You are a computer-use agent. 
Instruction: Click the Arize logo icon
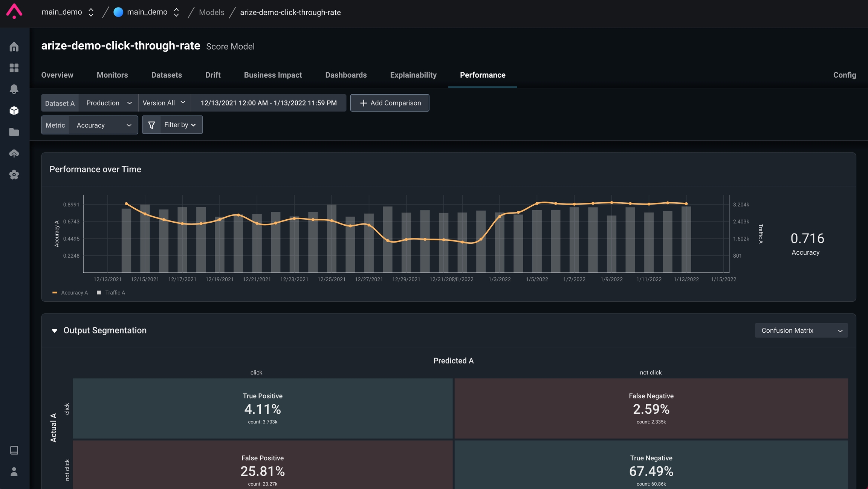tap(14, 11)
